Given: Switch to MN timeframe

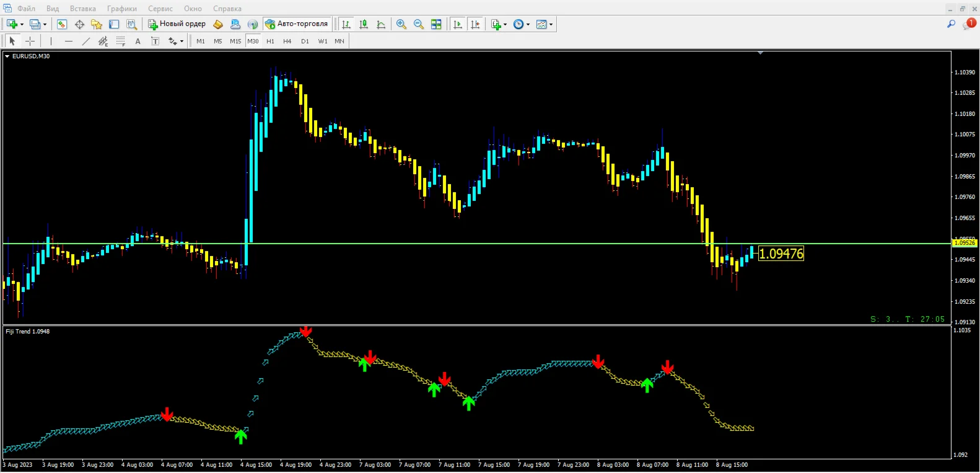Looking at the screenshot, I should [339, 41].
